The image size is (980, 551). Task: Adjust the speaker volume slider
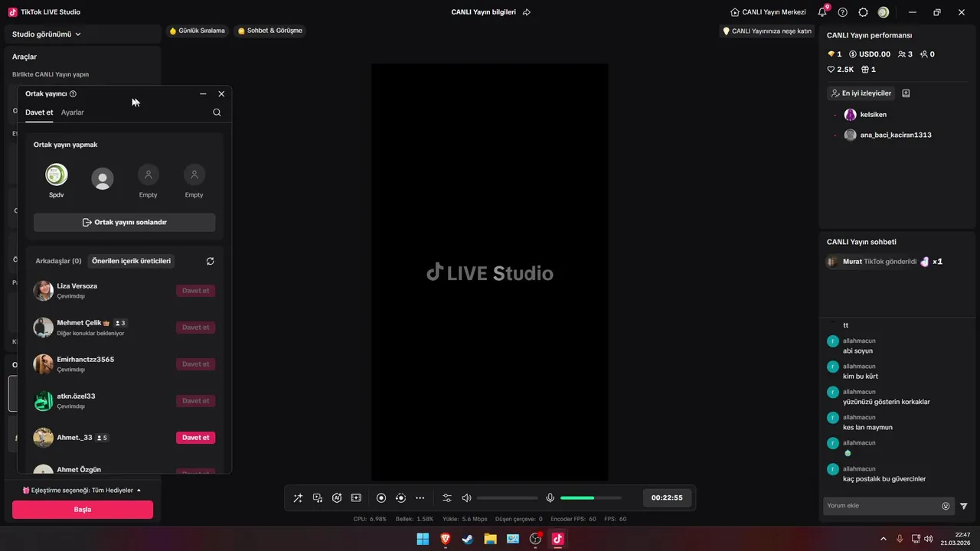pyautogui.click(x=505, y=498)
